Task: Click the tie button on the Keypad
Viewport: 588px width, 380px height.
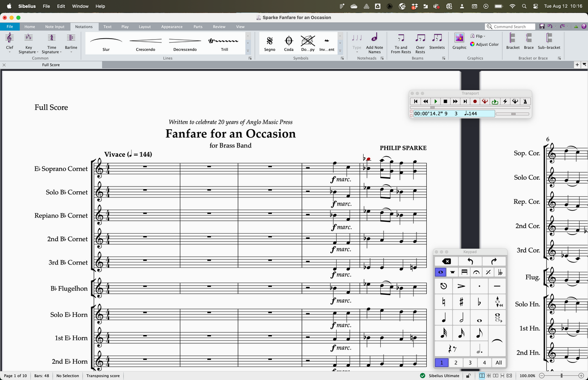Action: pyautogui.click(x=498, y=341)
